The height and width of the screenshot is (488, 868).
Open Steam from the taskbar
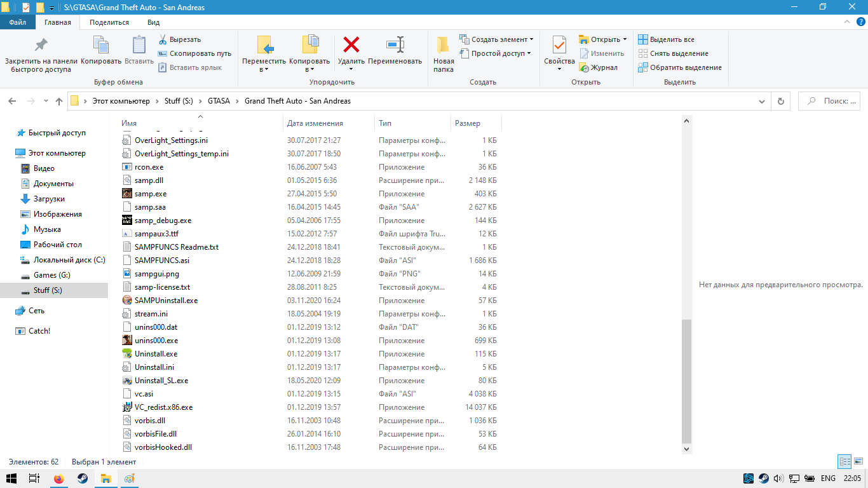pyautogui.click(x=83, y=478)
